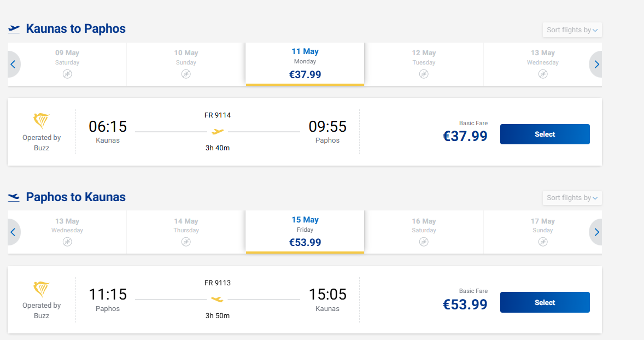Viewport: 644px width, 340px height.
Task: Select the 11 May Monday €37.99 date tab
Action: point(305,63)
